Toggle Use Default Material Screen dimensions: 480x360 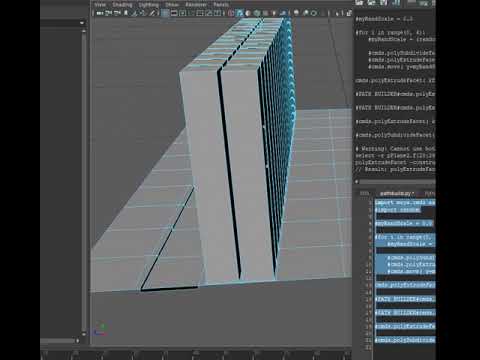[x=248, y=13]
